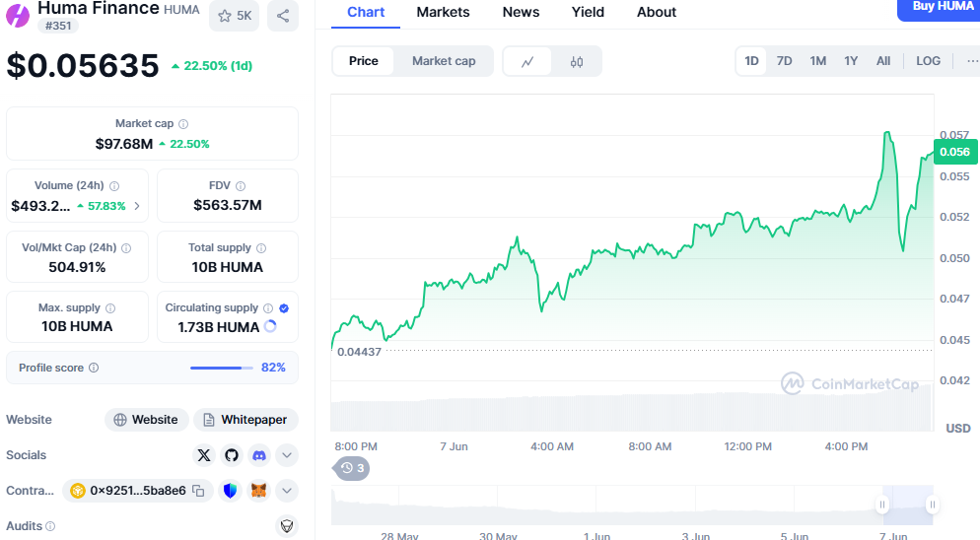Click the 504.91% Vol/Mkt Cap value
The height and width of the screenshot is (540, 980).
point(77,267)
